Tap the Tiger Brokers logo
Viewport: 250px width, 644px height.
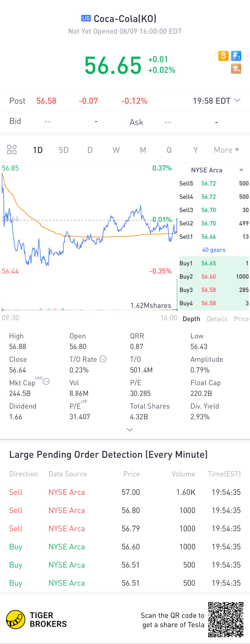pos(16,619)
